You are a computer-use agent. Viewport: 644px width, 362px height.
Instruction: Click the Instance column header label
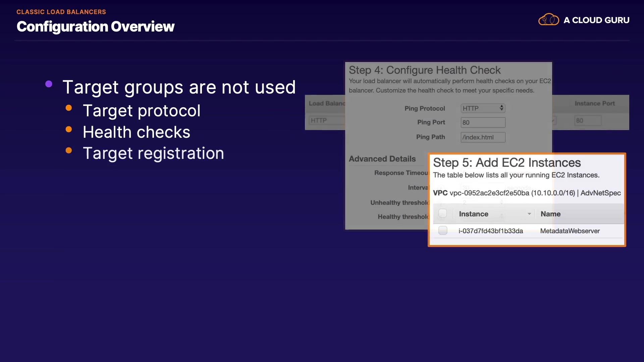click(473, 214)
